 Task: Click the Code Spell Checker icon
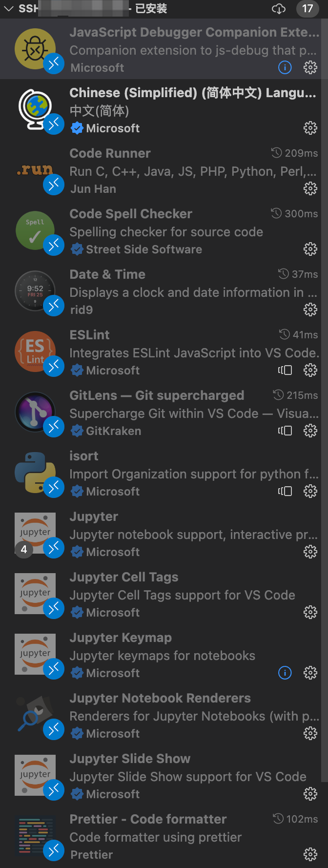(x=35, y=229)
